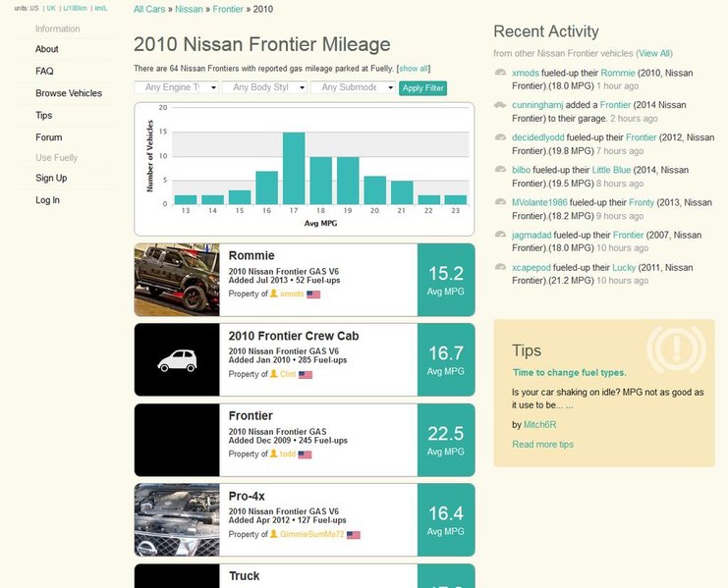Viewport: 728px width, 588px height.
Task: Click the 16 MPG bar in chart
Action: click(267, 187)
